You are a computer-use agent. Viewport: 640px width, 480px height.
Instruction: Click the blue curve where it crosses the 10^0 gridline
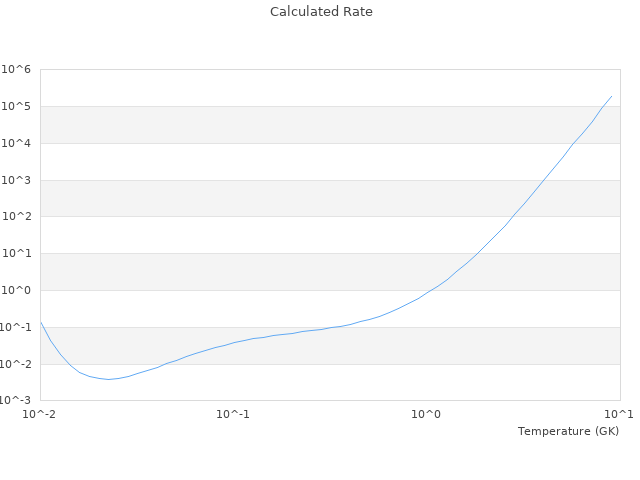click(x=430, y=290)
